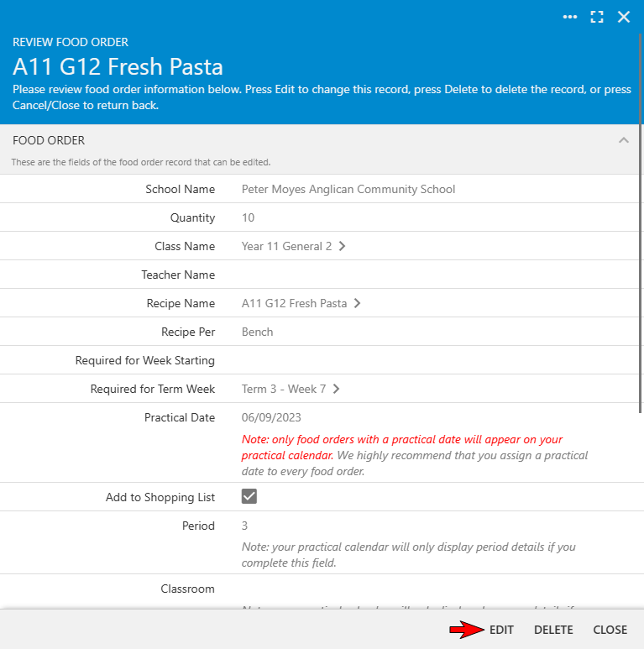This screenshot has width=644, height=649.
Task: Click the Food Order section header
Action: click(49, 140)
